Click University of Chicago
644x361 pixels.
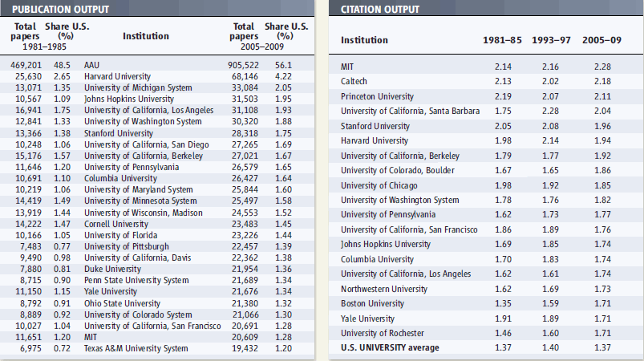point(379,185)
